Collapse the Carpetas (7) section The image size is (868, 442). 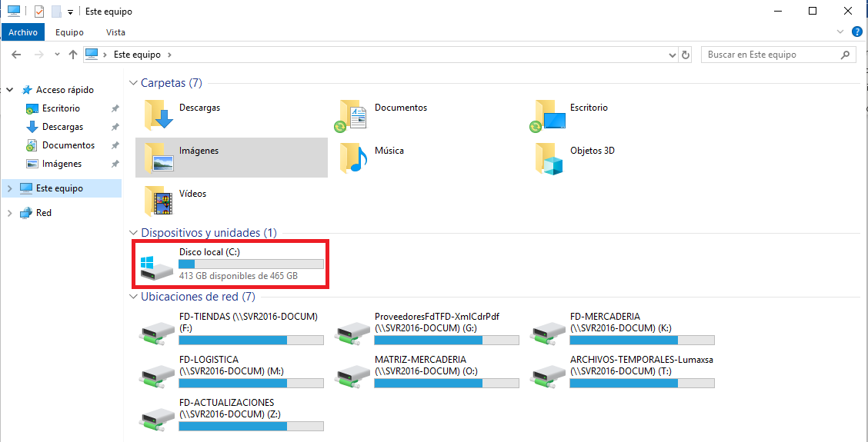pyautogui.click(x=133, y=83)
